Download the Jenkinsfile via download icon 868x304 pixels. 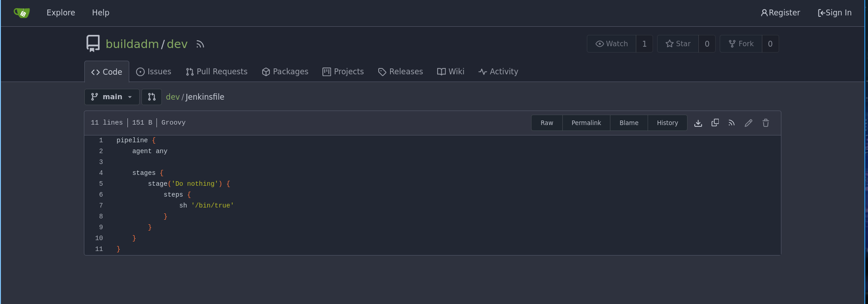tap(698, 123)
